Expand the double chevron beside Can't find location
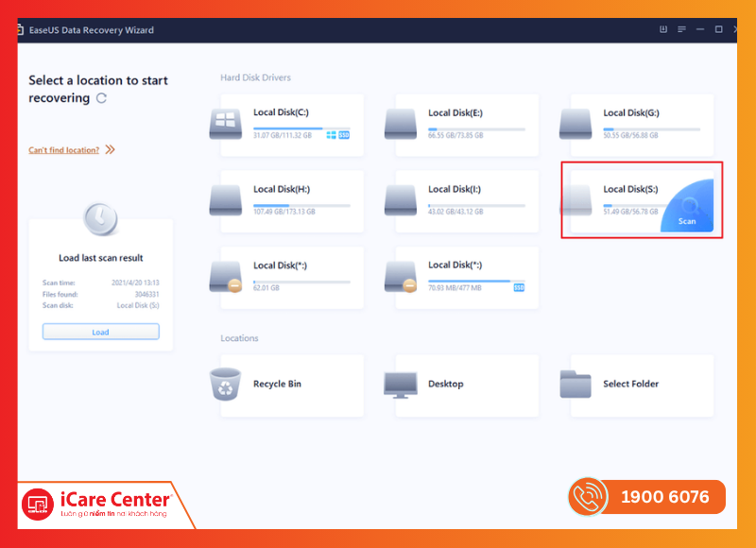The image size is (756, 548). coord(110,149)
